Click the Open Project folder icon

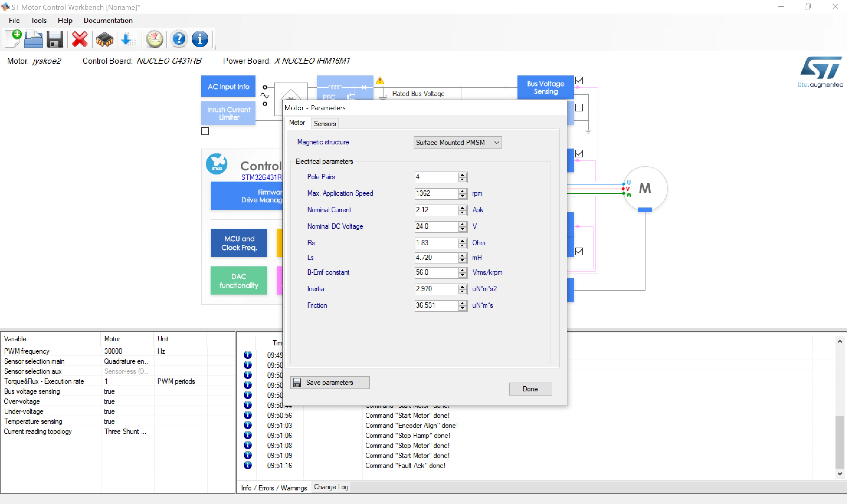click(33, 39)
